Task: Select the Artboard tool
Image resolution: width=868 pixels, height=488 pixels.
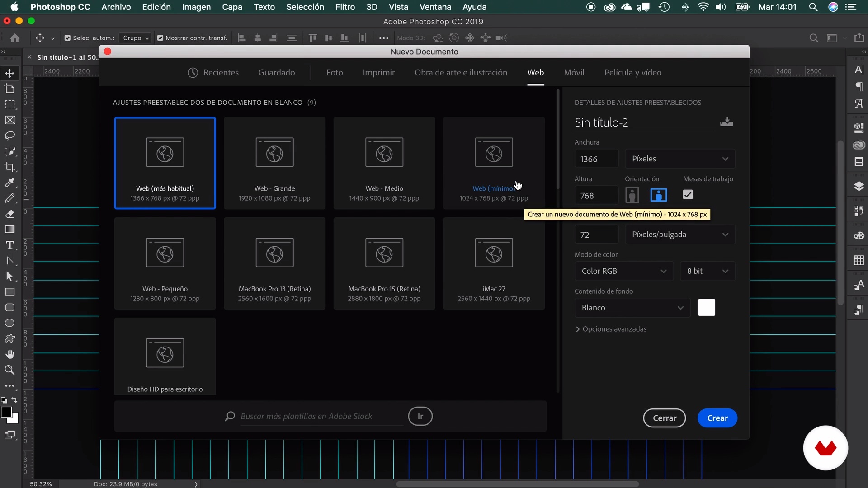Action: pos(9,89)
